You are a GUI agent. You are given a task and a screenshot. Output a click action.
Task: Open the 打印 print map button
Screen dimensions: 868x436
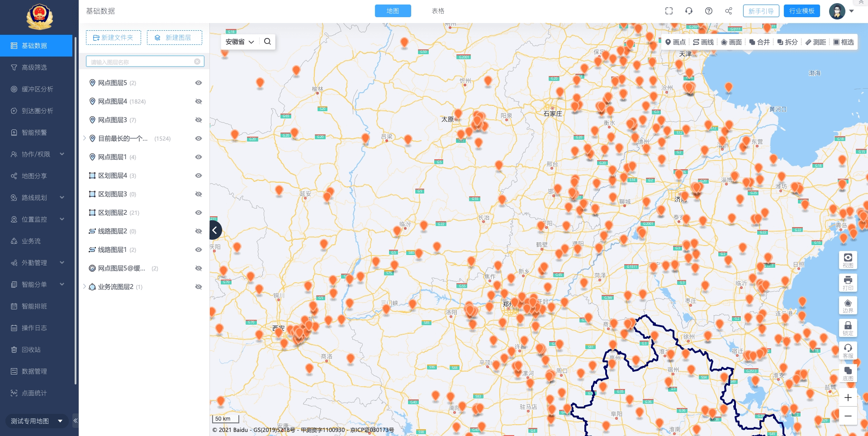[x=848, y=283]
